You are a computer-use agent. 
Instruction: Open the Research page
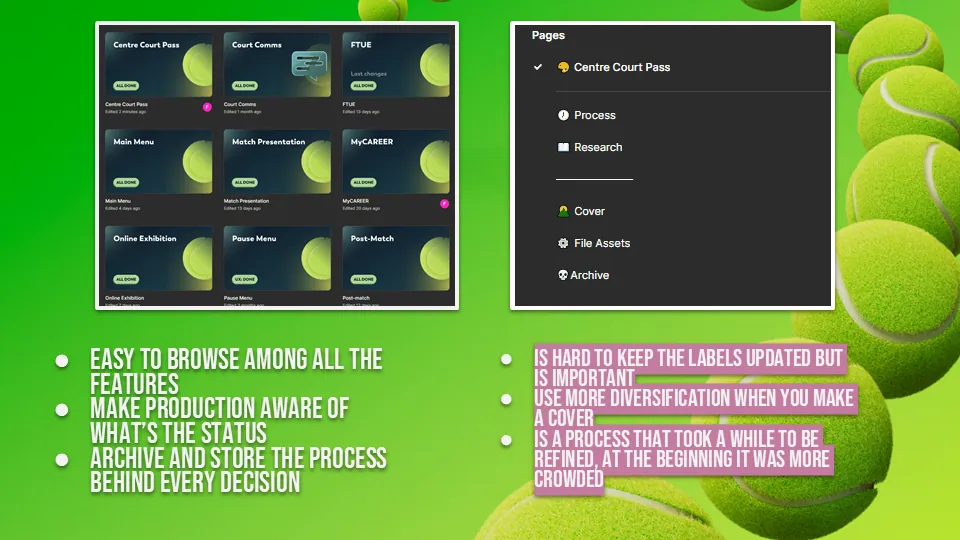coord(598,147)
